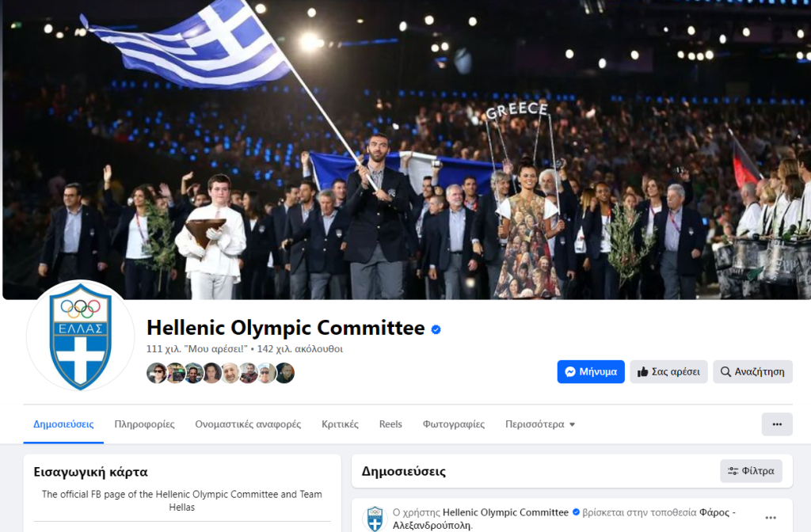Click the first follower avatar in the row
The image size is (811, 532).
[156, 373]
